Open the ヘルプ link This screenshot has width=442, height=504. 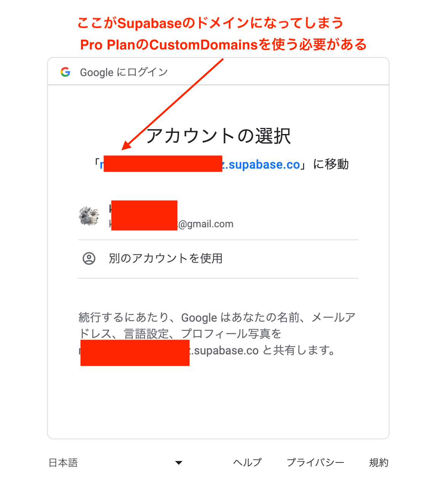247,463
